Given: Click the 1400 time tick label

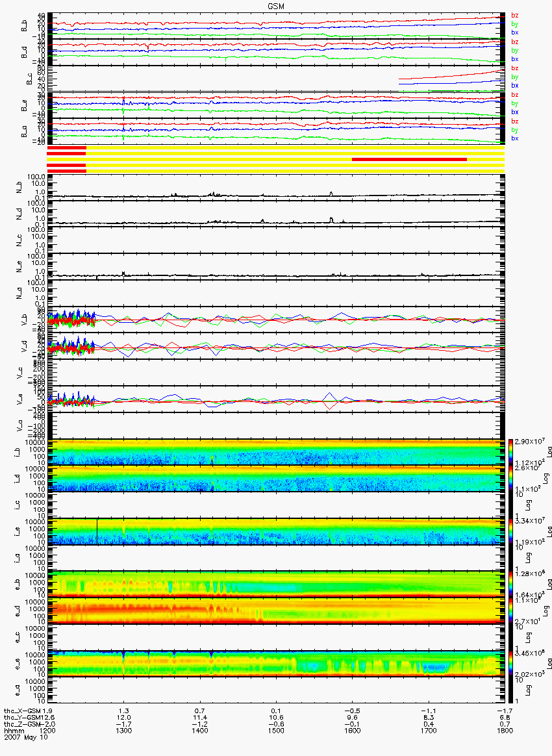Looking at the screenshot, I should [200, 731].
